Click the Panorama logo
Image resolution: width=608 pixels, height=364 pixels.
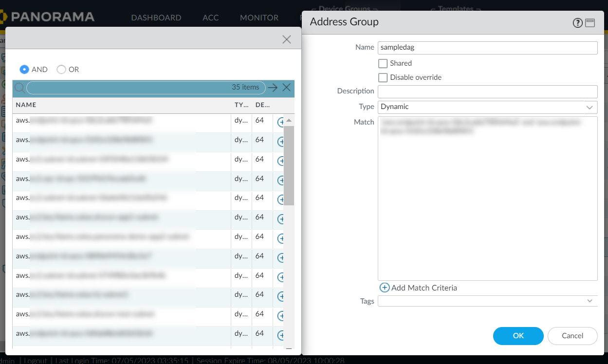point(47,17)
